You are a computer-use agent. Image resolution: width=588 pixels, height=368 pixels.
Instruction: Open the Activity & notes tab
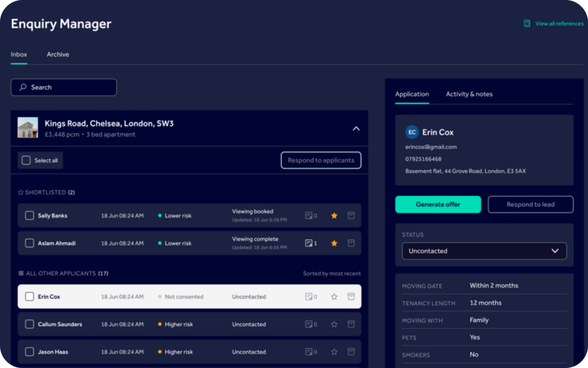click(469, 94)
